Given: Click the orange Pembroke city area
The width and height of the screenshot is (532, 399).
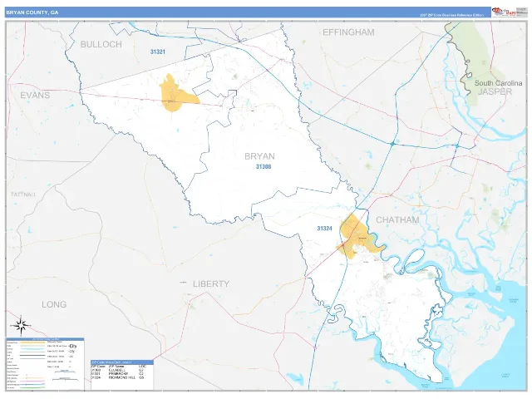Looking at the screenshot, I should 175,96.
